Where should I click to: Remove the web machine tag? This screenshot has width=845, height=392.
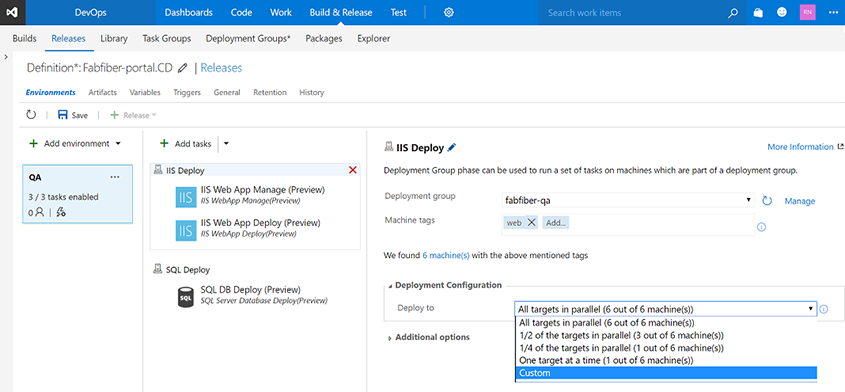pos(531,223)
